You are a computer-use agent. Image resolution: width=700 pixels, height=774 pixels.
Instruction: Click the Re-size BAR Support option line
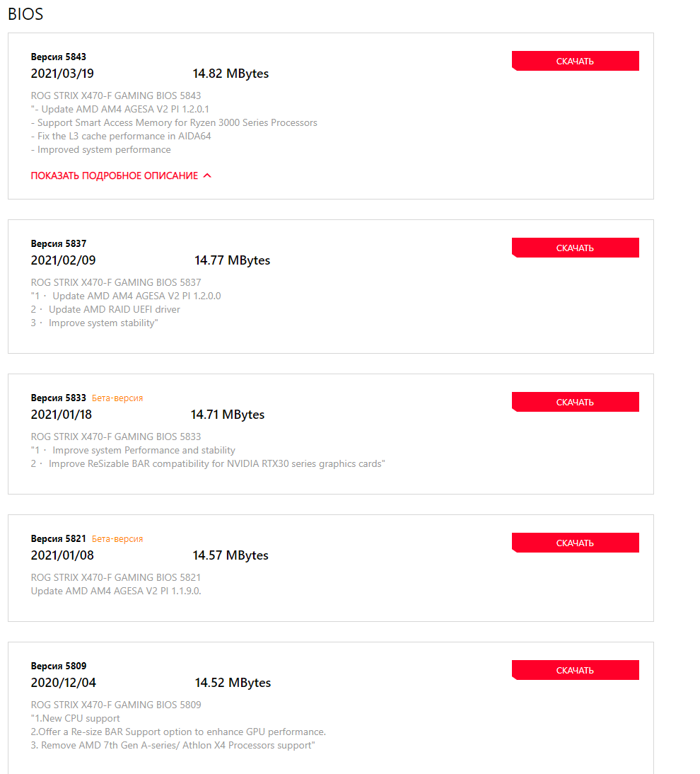(x=178, y=732)
